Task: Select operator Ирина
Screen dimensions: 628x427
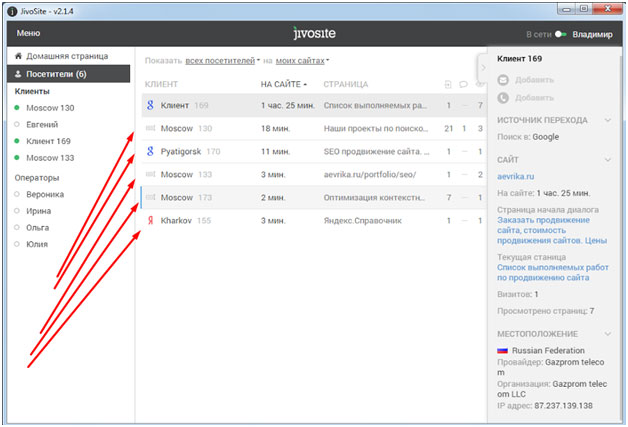Action: pos(38,211)
